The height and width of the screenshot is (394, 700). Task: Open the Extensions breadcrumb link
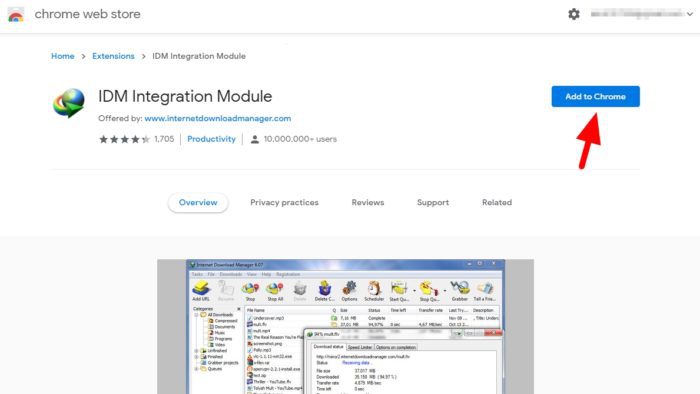(x=113, y=56)
